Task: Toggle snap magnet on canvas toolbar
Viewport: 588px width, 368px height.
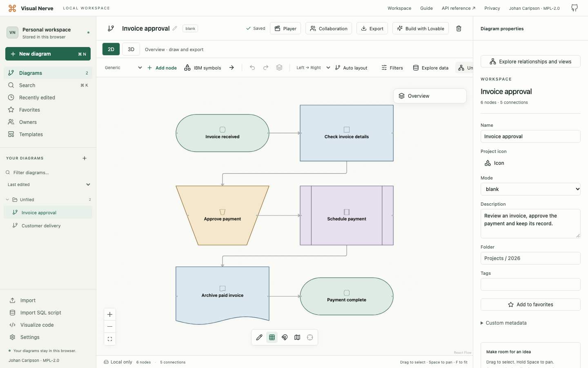Action: point(285,337)
